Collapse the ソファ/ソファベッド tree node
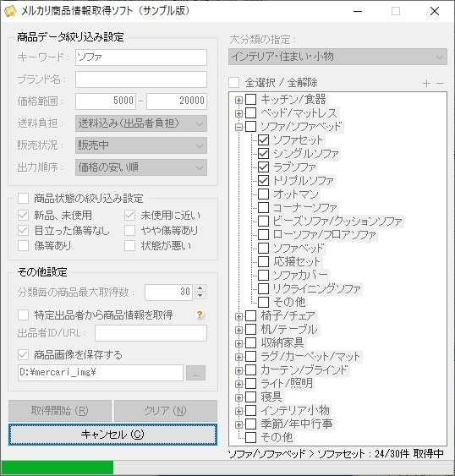Viewport: 455px width, 476px height. pos(238,127)
